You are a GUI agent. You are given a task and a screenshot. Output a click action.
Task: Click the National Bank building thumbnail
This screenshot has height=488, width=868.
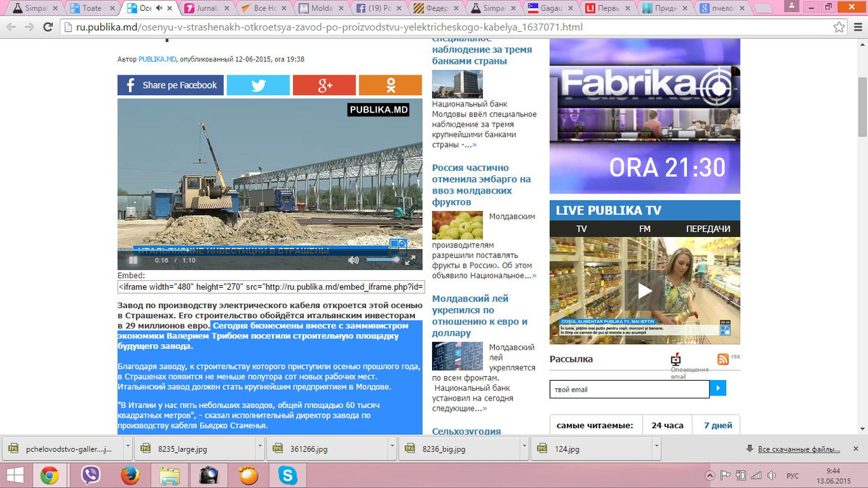click(457, 84)
